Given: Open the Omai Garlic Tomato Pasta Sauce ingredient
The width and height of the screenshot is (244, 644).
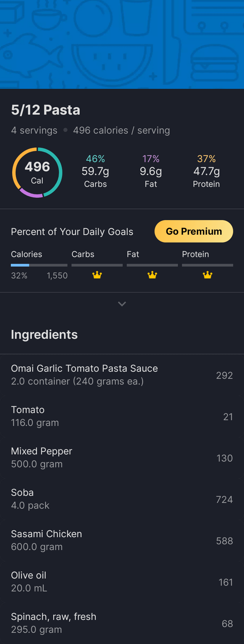Looking at the screenshot, I should pyautogui.click(x=122, y=375).
